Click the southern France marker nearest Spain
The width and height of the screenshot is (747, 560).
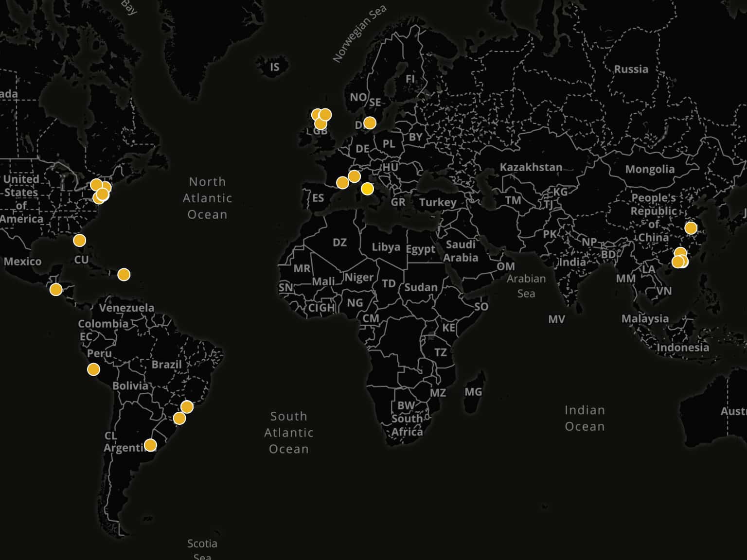click(x=342, y=183)
